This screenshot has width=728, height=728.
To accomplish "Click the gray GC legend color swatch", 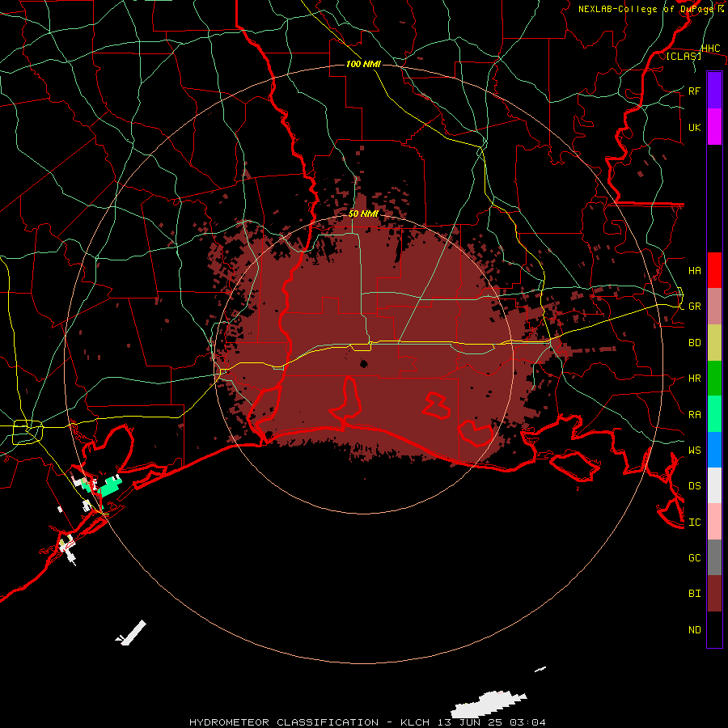I will tap(714, 557).
